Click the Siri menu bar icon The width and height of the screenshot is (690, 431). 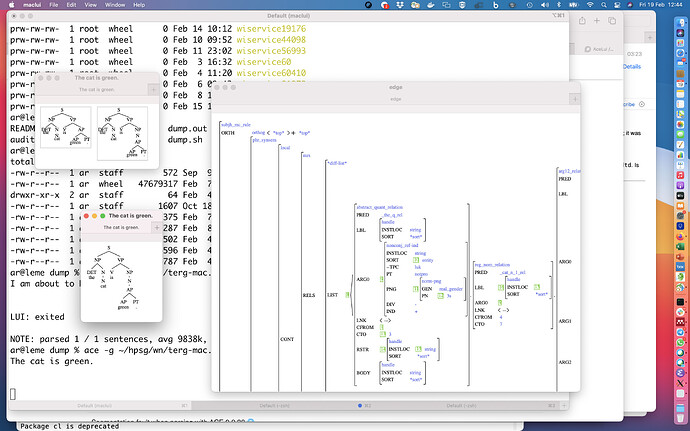(x=630, y=5)
